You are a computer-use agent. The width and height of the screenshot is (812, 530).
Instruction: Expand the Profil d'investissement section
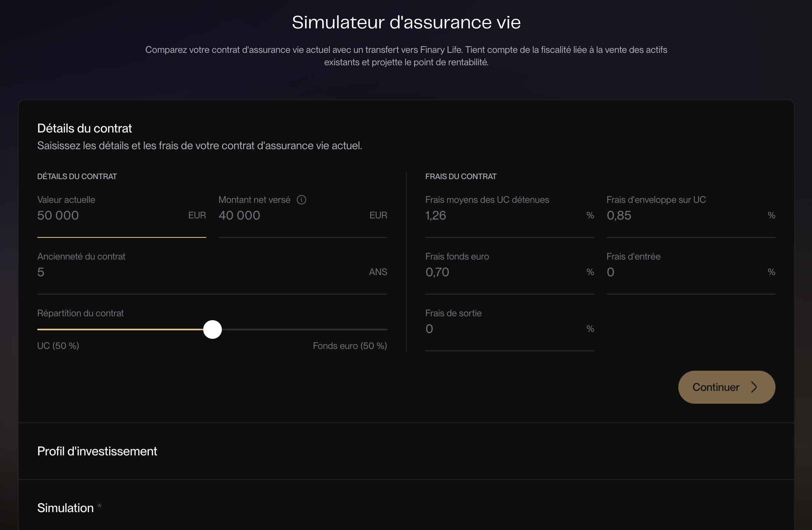[x=406, y=451]
